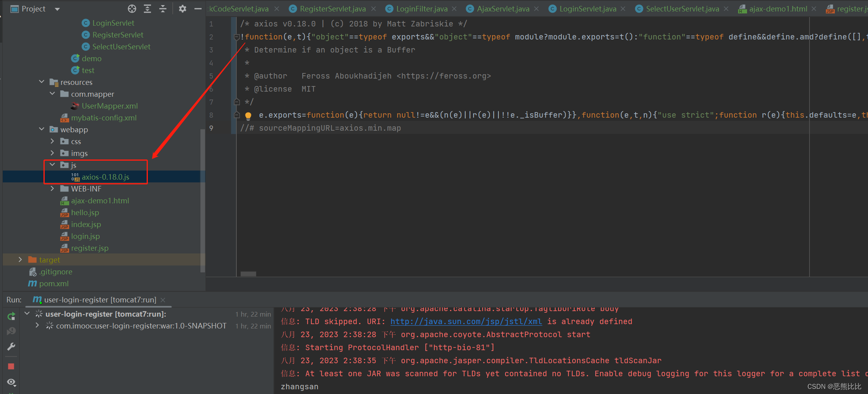Open pom.xml Maven file
The image size is (868, 394).
tap(54, 283)
